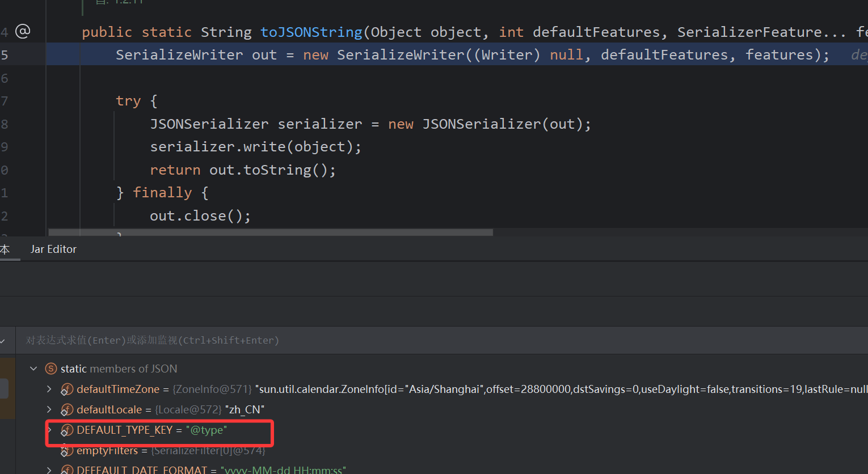Click the @ gutter icon beside toJSONString

[23, 31]
